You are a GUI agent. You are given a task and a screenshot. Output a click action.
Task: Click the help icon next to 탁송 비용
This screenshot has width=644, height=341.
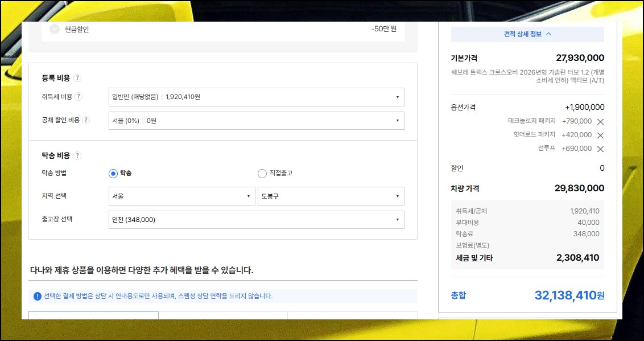(77, 155)
